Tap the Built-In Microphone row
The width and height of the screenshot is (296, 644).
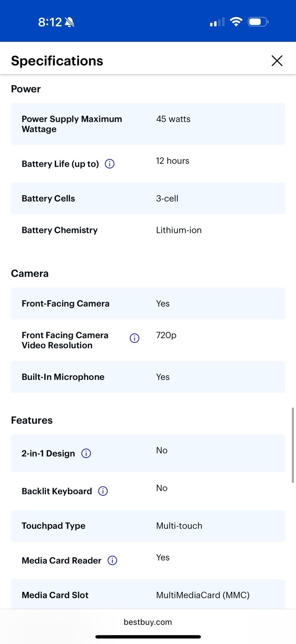[148, 377]
